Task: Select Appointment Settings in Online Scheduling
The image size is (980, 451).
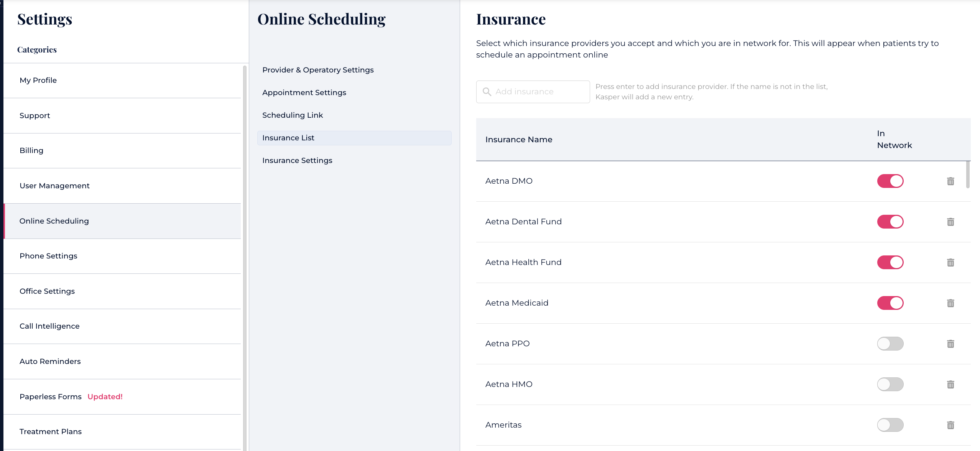Action: pos(304,92)
